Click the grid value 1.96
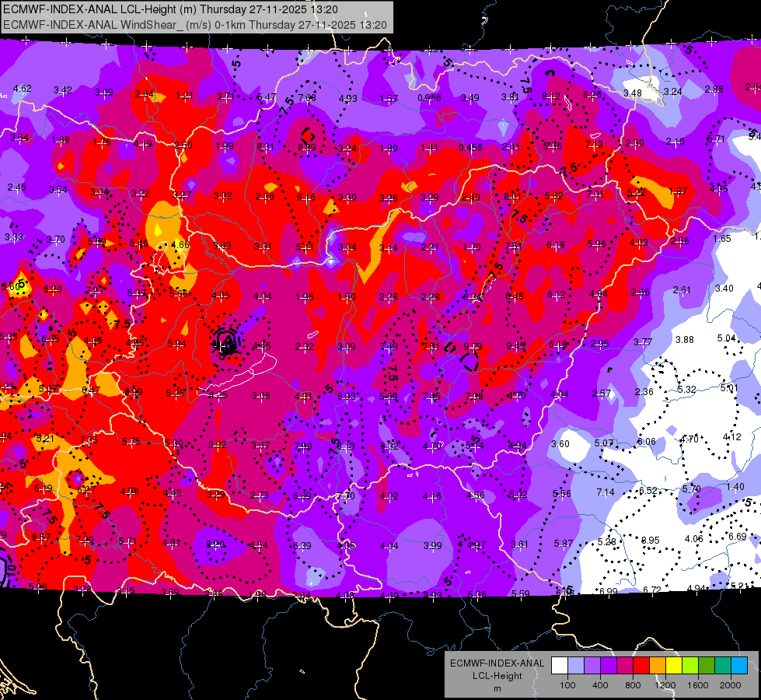This screenshot has width=761, height=700. [x=304, y=297]
